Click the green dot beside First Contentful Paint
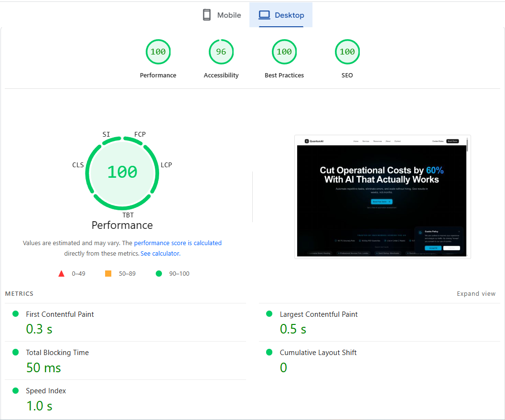 (x=15, y=314)
